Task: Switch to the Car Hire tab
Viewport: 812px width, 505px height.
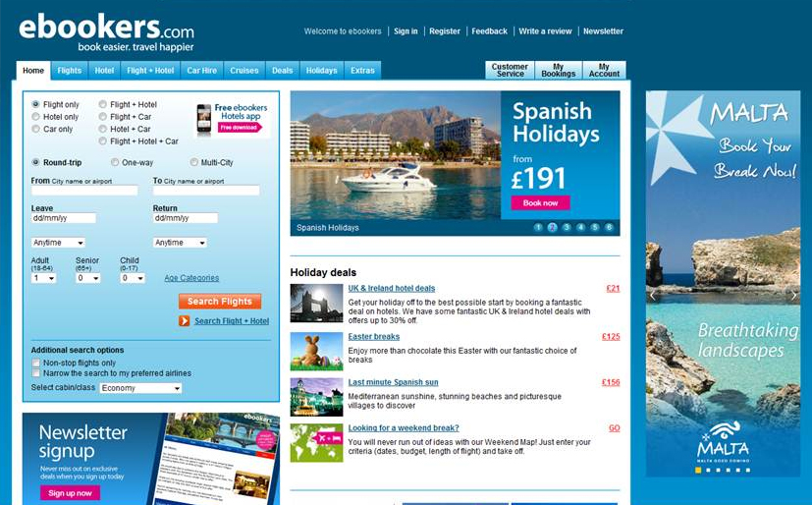Action: point(201,71)
